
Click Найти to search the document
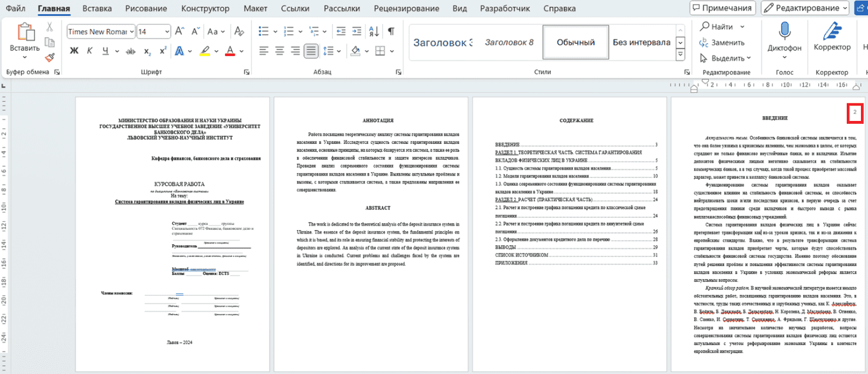pyautogui.click(x=716, y=27)
